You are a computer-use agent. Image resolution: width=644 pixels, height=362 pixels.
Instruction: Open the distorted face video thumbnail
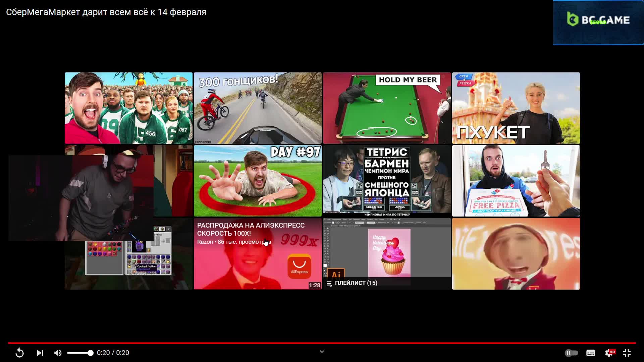coord(516,254)
